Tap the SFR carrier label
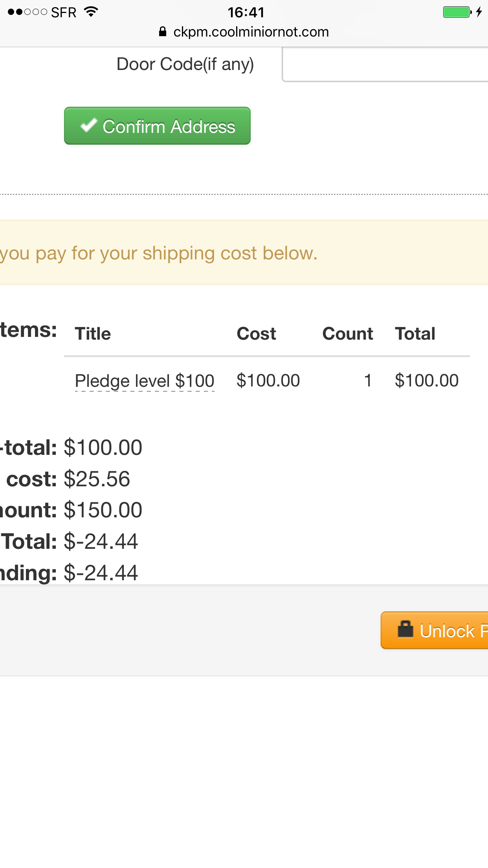This screenshot has width=488, height=868. point(64,13)
